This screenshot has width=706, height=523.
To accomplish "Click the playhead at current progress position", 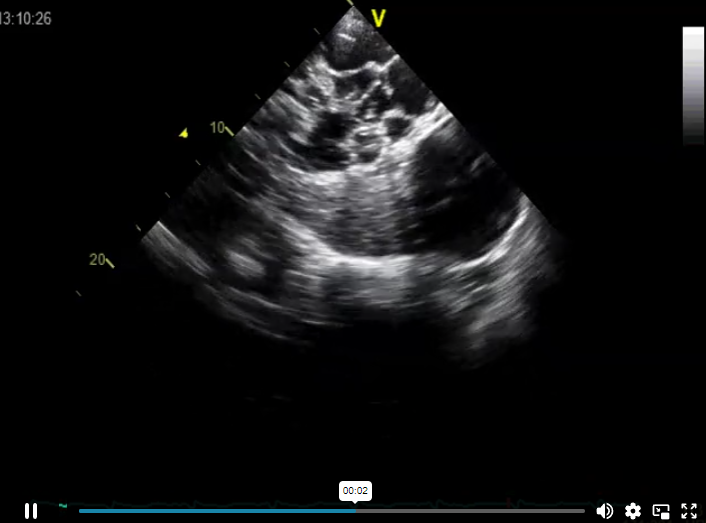I will coord(356,511).
